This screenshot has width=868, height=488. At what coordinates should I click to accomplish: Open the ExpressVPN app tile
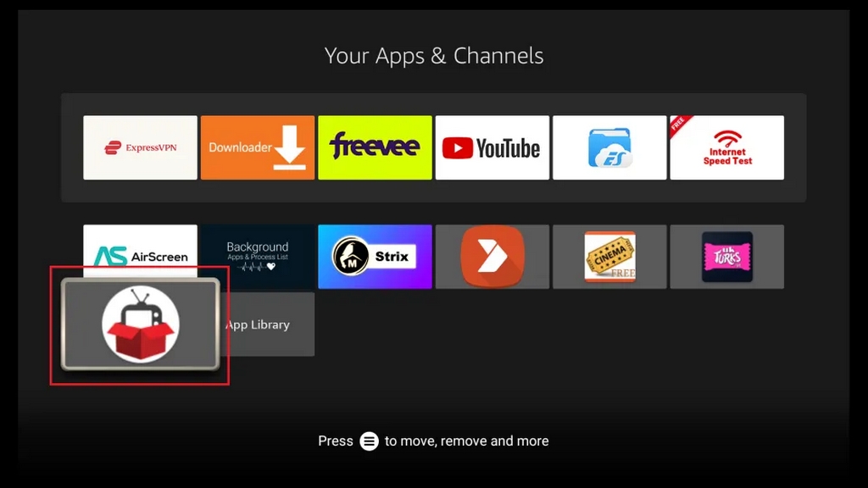click(x=140, y=147)
